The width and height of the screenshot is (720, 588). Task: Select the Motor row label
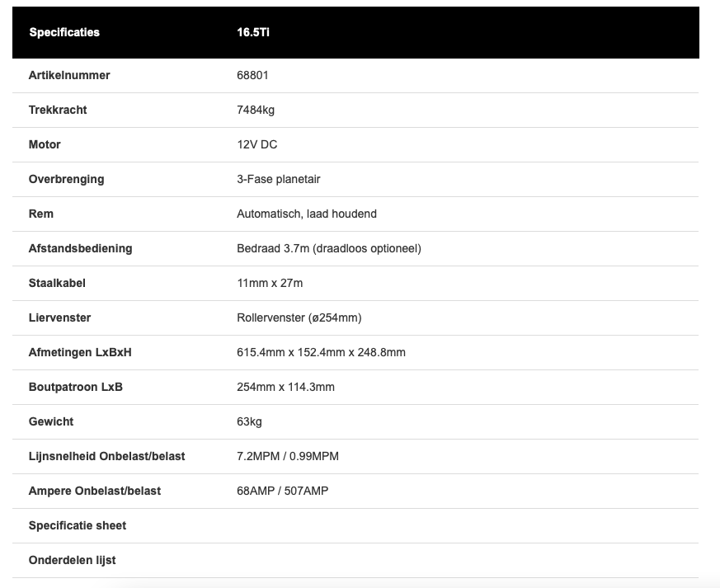point(45,144)
